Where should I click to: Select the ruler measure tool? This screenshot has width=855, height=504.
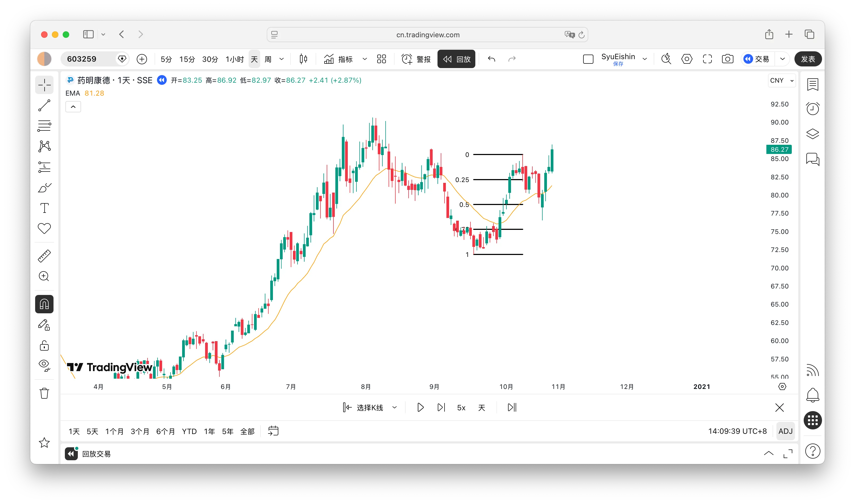[x=45, y=256]
